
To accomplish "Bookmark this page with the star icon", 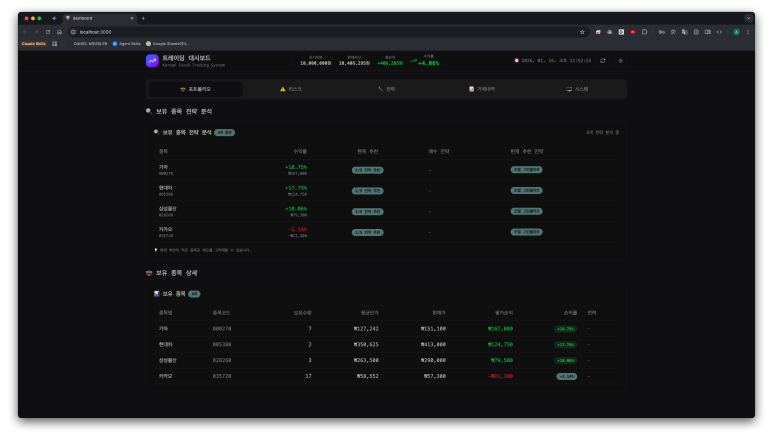I will pos(582,32).
